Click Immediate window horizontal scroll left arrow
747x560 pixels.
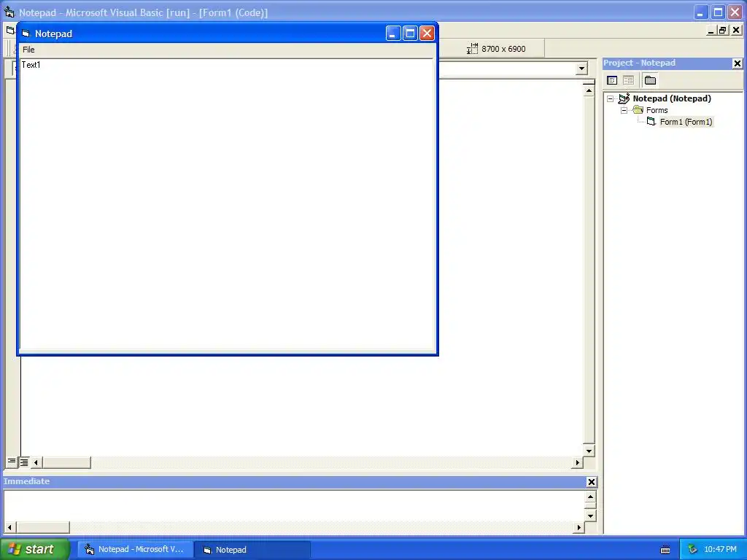tap(9, 527)
